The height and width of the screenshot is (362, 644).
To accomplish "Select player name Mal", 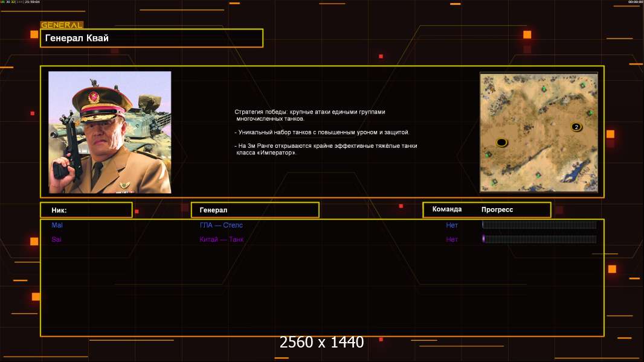I will pos(57,225).
